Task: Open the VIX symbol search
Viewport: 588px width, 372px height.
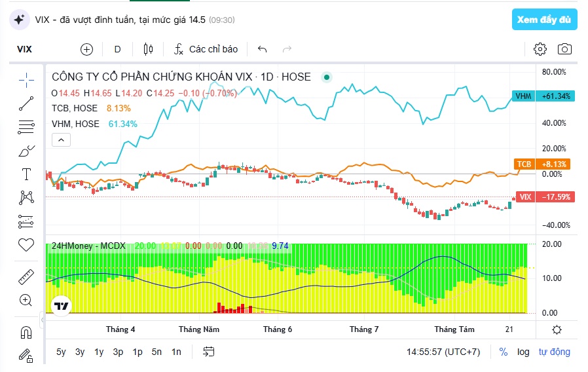Action: pos(25,49)
